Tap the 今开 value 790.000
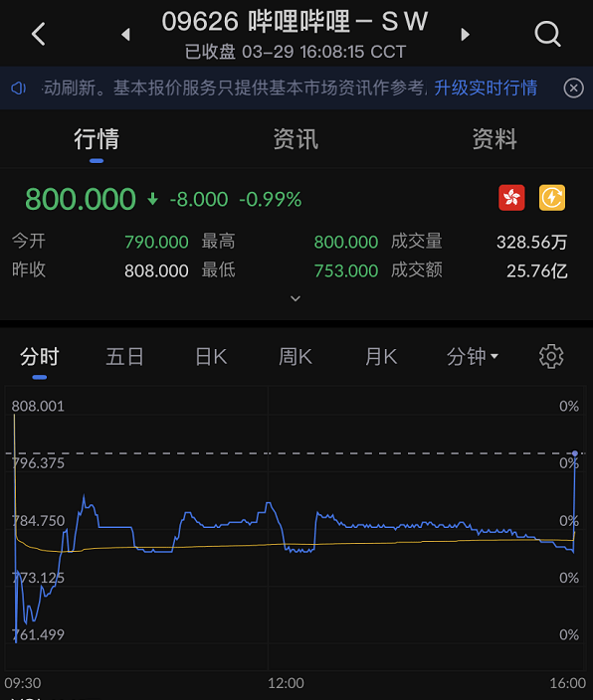 tap(156, 242)
